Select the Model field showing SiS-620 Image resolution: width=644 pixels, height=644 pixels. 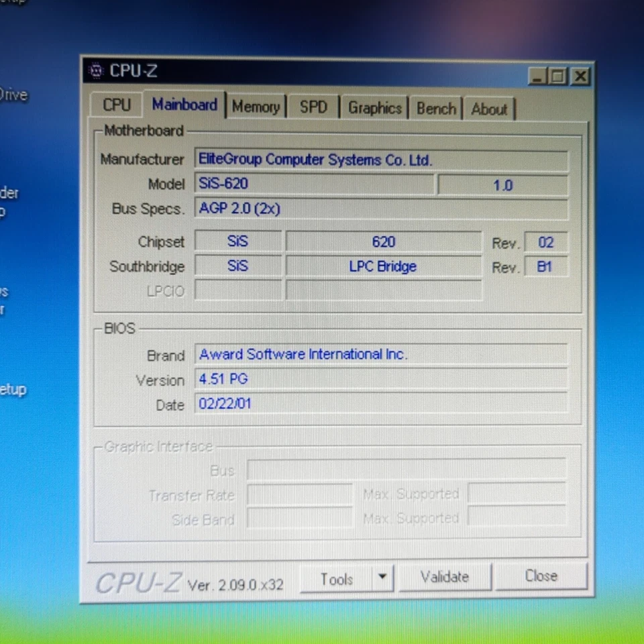(x=315, y=184)
